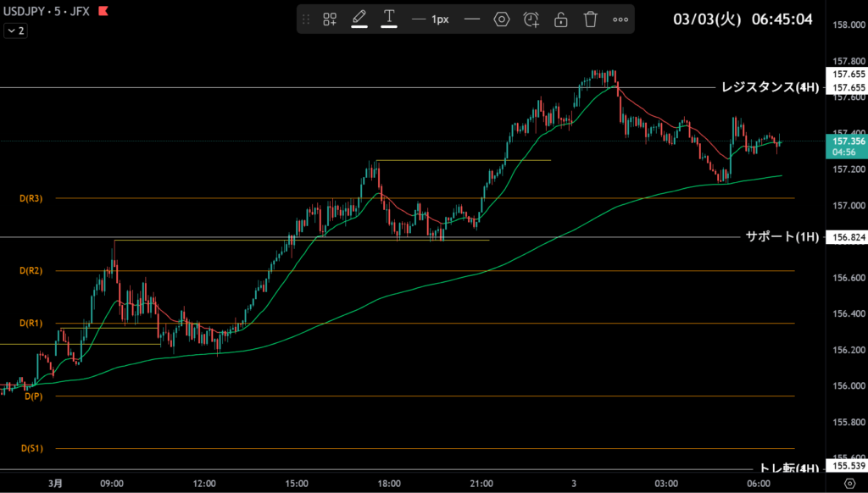Image resolution: width=868 pixels, height=493 pixels.
Task: Delete drawing with the trash icon
Action: (x=591, y=19)
